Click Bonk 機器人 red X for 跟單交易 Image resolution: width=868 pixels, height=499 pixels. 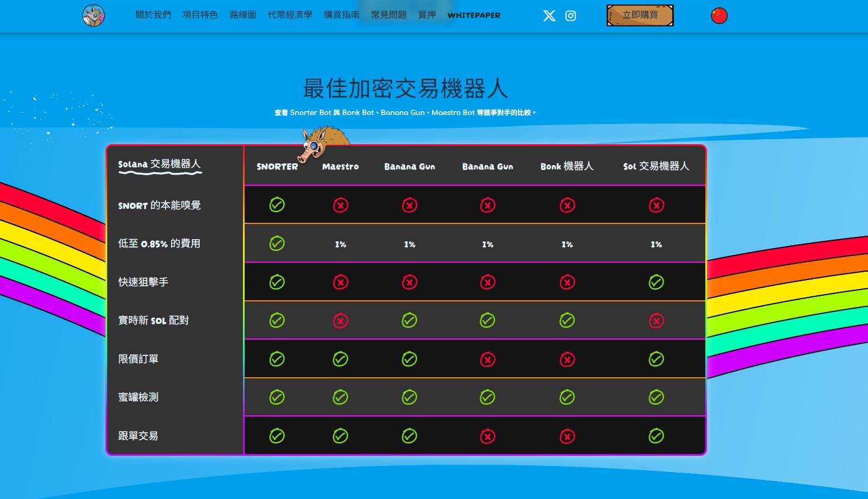(567, 436)
